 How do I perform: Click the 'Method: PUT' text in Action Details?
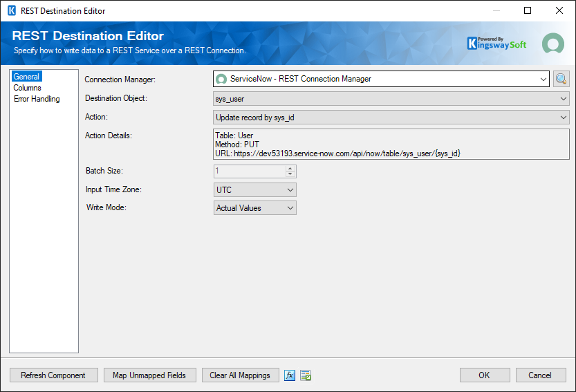coord(237,144)
